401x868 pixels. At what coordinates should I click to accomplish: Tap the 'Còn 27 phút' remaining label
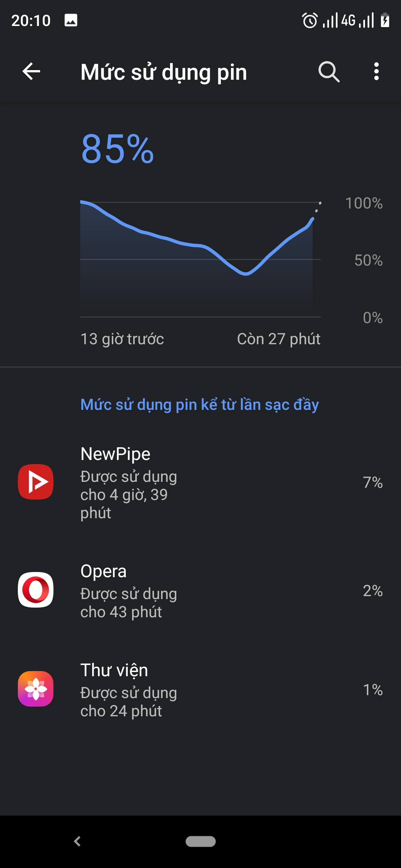278,339
